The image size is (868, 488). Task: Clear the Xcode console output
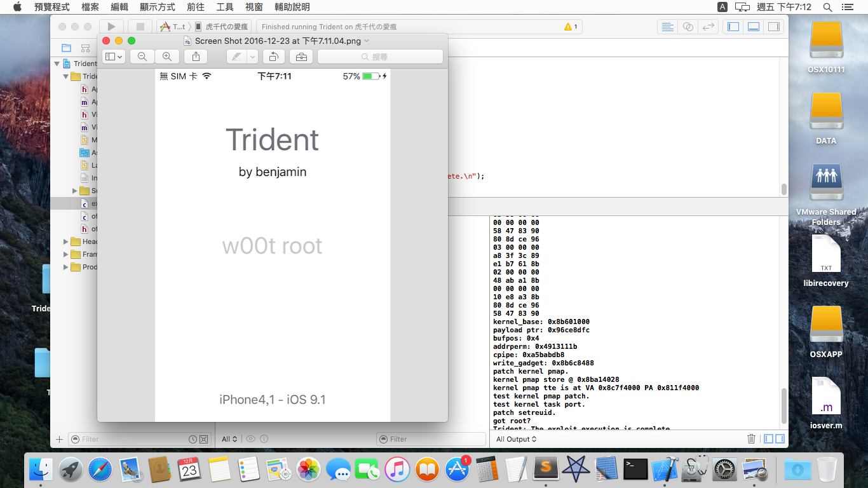click(751, 439)
